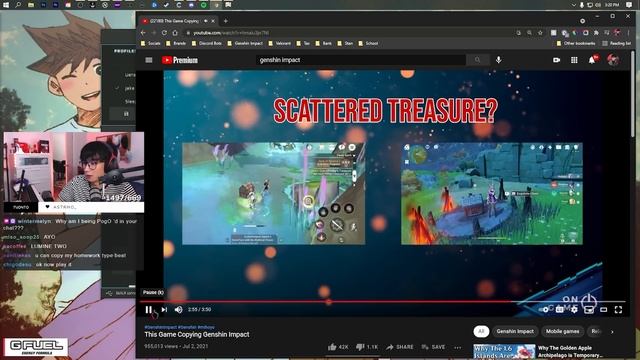Open the Brands bookmark folder

pyautogui.click(x=176, y=43)
